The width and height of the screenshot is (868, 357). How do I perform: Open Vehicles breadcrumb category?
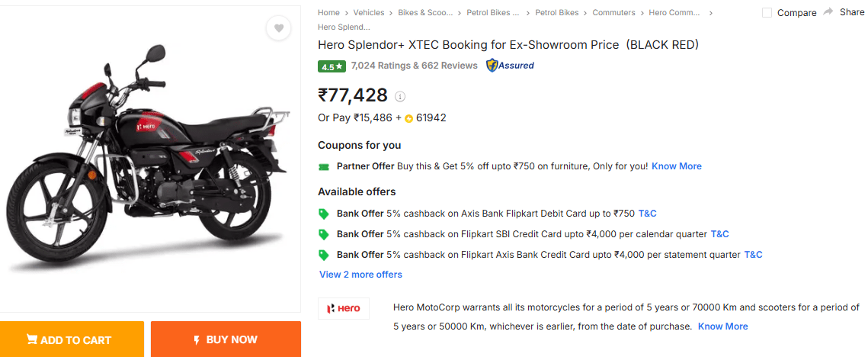[369, 13]
